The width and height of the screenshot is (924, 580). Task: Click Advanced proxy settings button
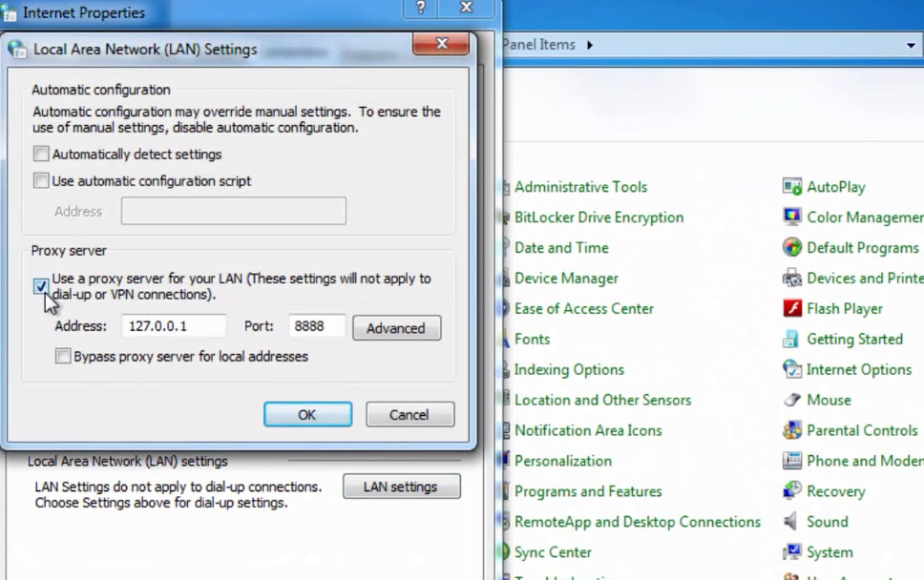pyautogui.click(x=396, y=328)
